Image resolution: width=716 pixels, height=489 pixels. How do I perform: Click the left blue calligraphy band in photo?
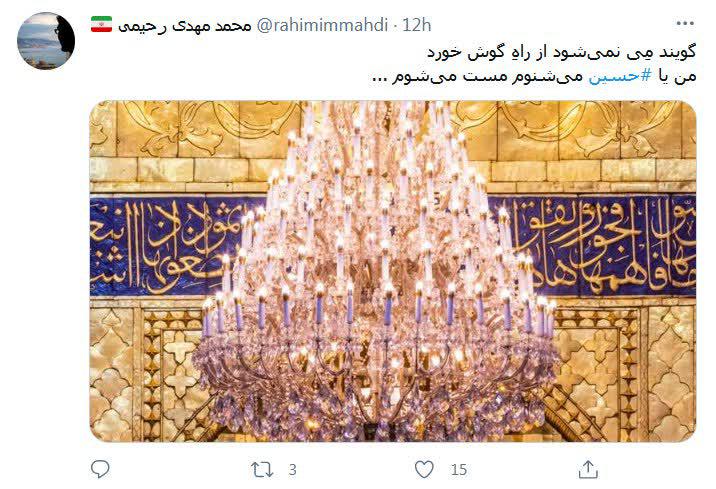pos(167,247)
